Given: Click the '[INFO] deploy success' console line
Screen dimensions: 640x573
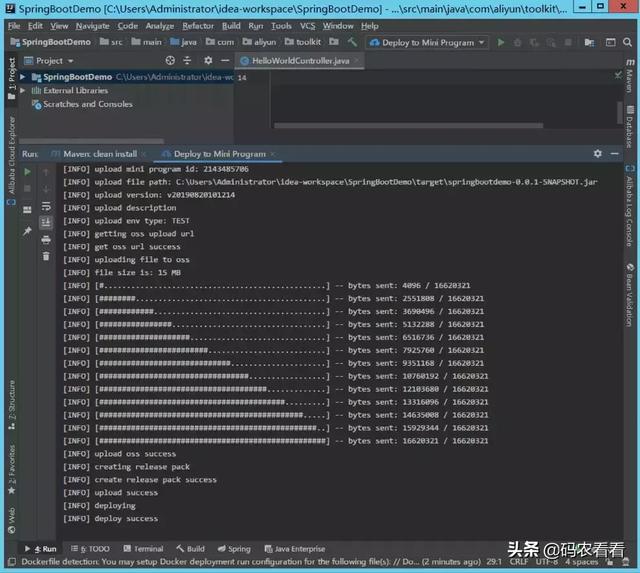Looking at the screenshot, I should tap(111, 519).
